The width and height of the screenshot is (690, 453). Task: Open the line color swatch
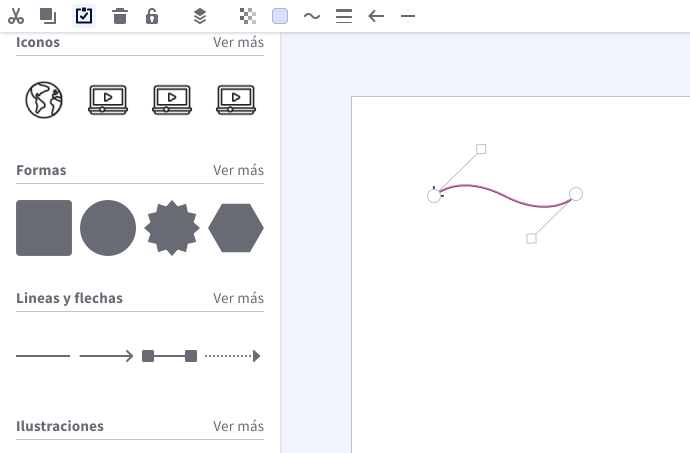[x=280, y=16]
